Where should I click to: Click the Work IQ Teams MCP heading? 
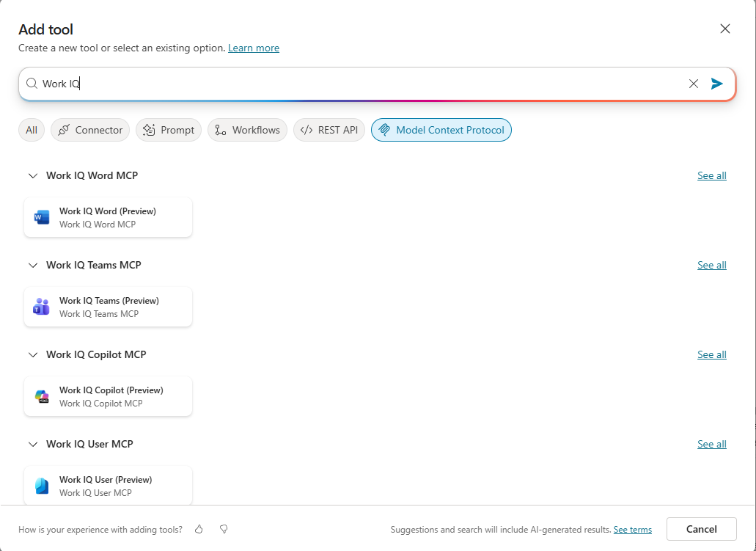point(94,265)
